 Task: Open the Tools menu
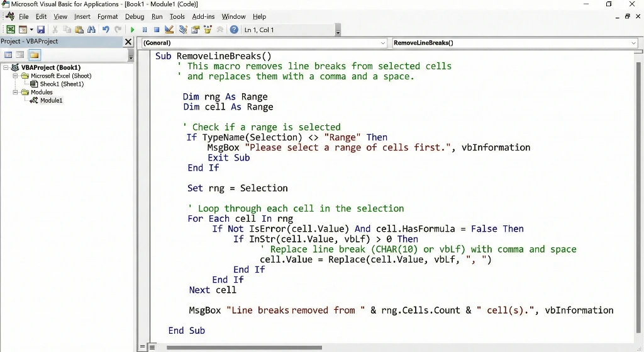click(177, 16)
